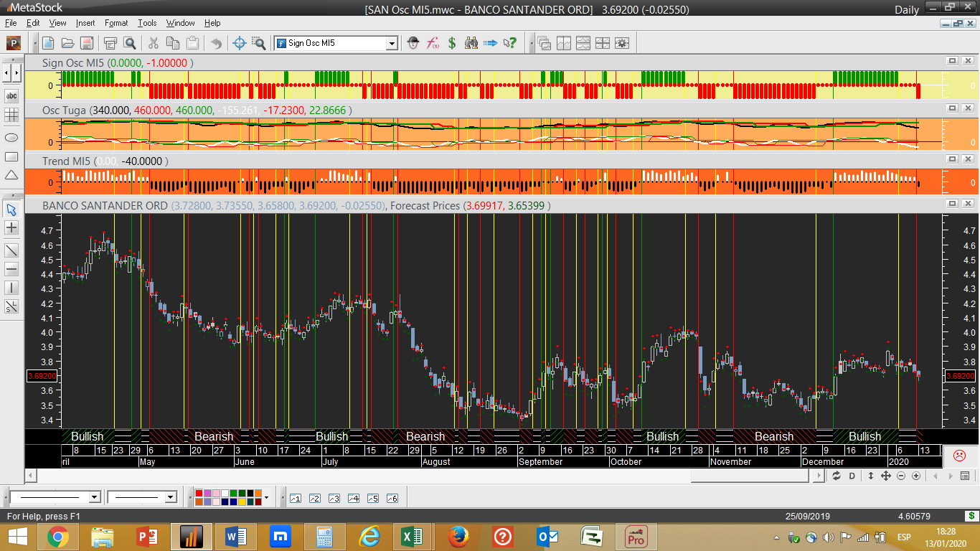Open the Tools menu
Viewport: 980px width, 551px height.
click(147, 23)
